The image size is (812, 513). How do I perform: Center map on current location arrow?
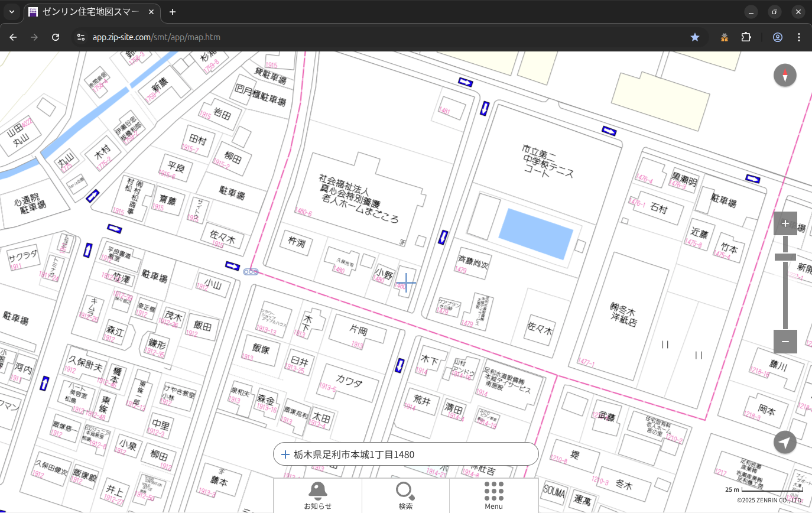pyautogui.click(x=785, y=442)
